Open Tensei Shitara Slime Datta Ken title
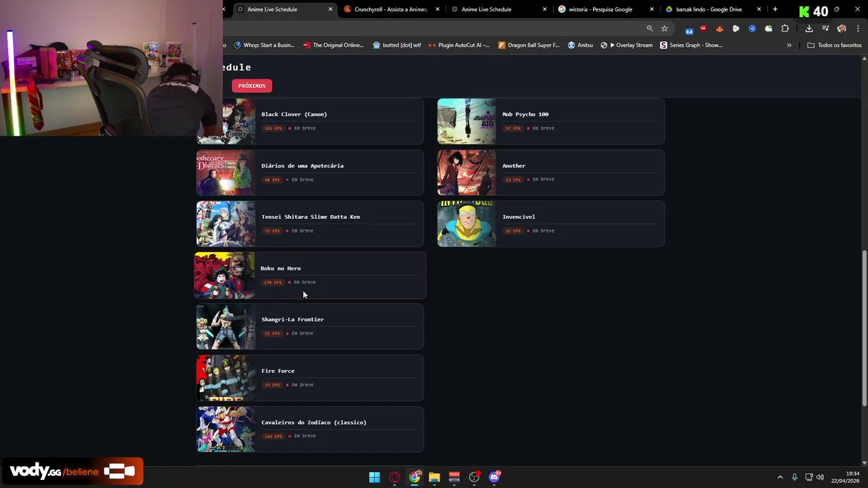This screenshot has height=488, width=868. pyautogui.click(x=311, y=217)
